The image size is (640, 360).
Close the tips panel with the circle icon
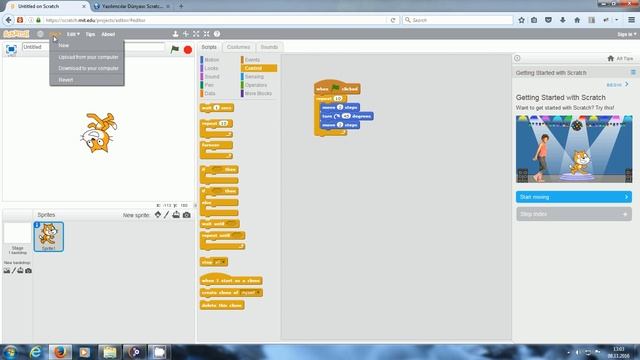[x=517, y=58]
